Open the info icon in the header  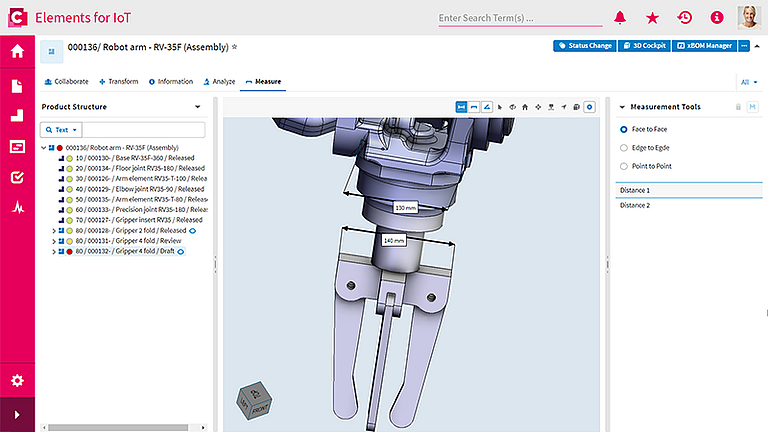(x=717, y=18)
